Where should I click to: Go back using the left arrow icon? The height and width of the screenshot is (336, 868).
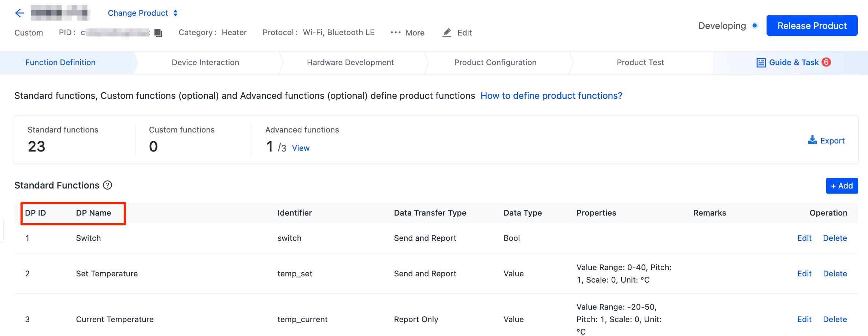pyautogui.click(x=19, y=13)
